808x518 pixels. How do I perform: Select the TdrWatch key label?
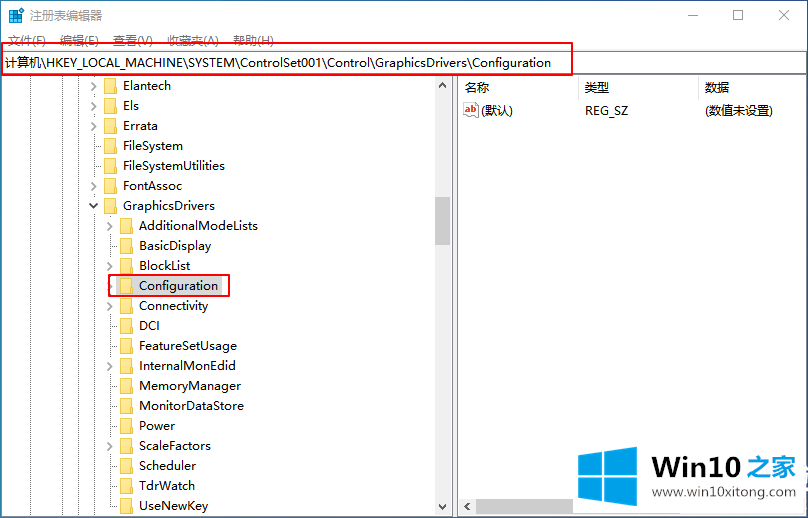[x=167, y=486]
